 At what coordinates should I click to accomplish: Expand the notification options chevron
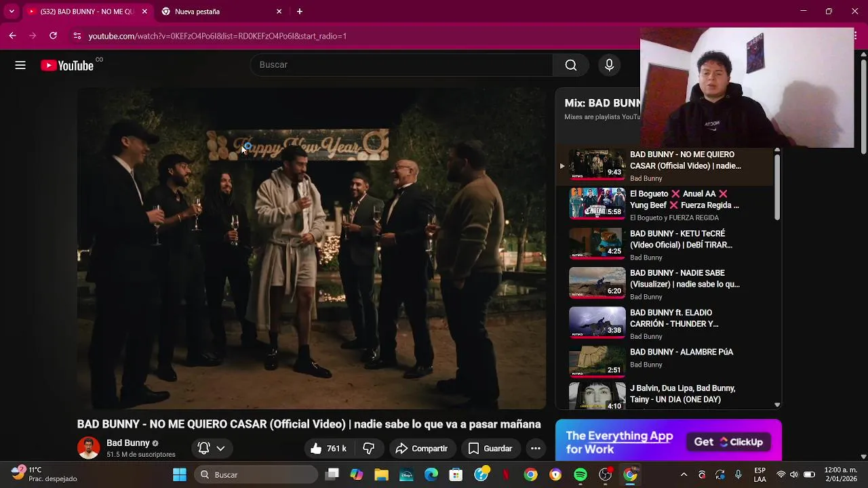pos(220,449)
